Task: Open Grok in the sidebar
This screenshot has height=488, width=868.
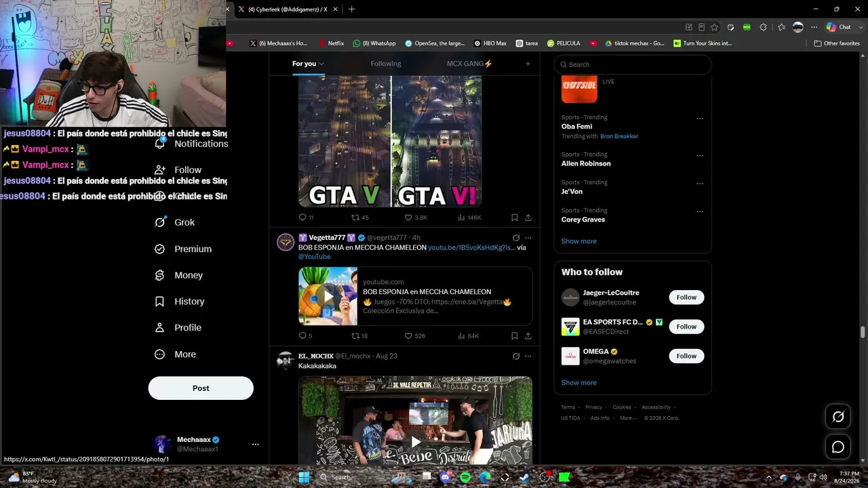Action: click(175, 222)
